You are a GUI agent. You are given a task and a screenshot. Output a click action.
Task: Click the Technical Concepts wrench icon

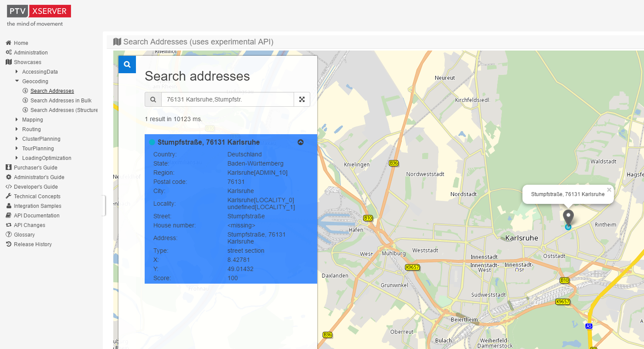pos(8,197)
